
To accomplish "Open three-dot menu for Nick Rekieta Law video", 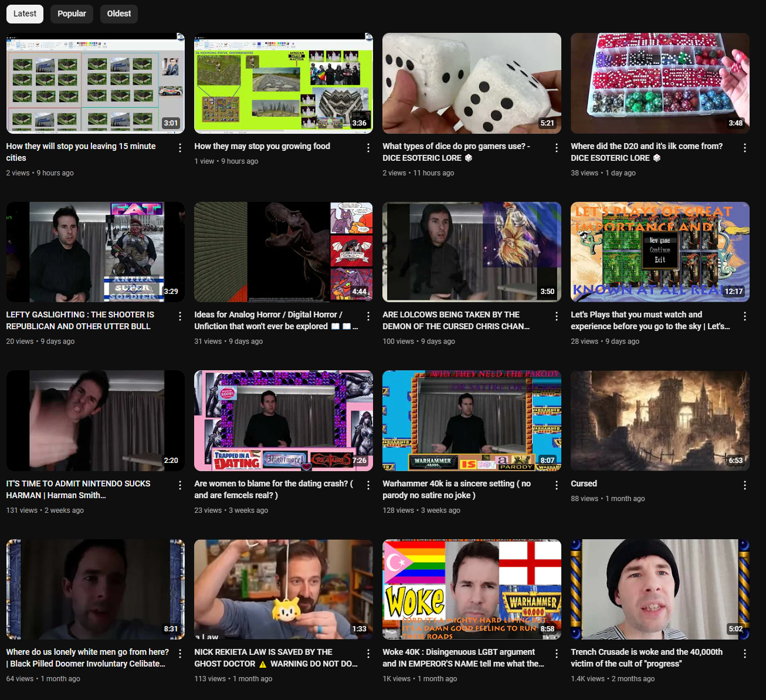I will coord(368,654).
